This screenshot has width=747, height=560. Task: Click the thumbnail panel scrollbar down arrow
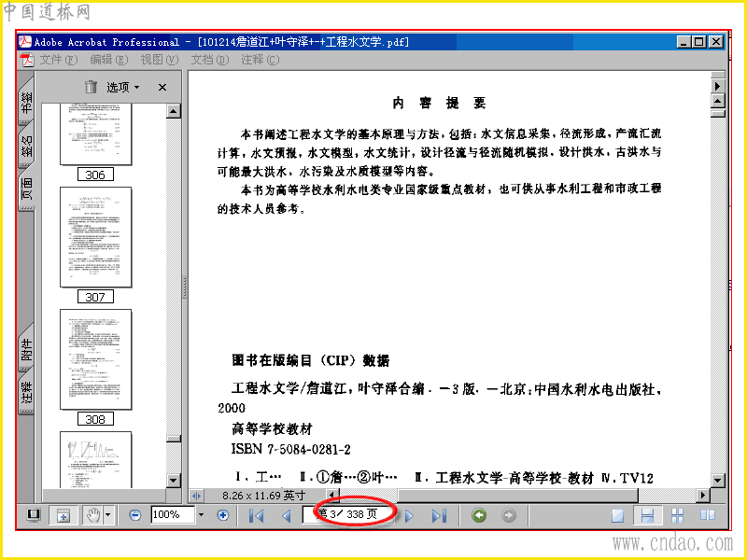[x=174, y=480]
